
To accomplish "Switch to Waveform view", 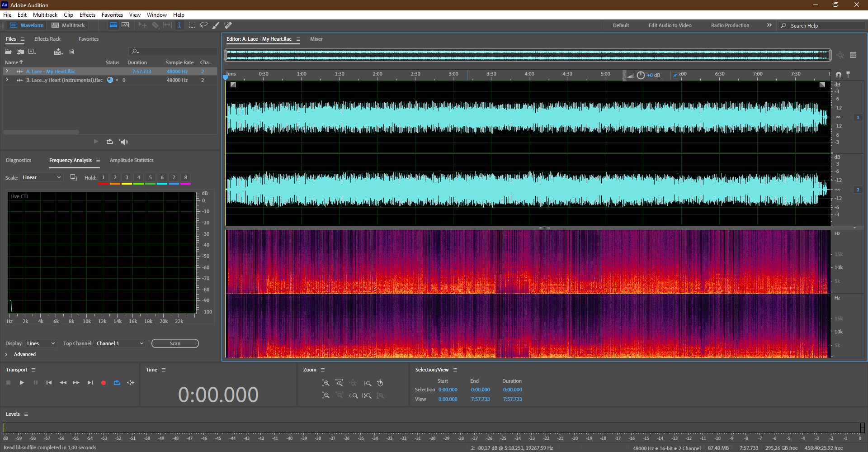I will click(27, 25).
